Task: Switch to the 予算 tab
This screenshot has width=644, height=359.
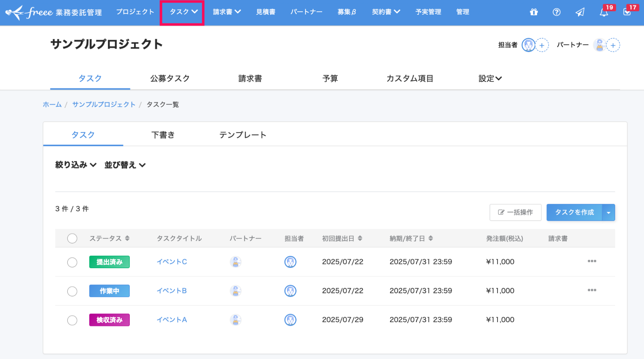Action: pyautogui.click(x=330, y=79)
